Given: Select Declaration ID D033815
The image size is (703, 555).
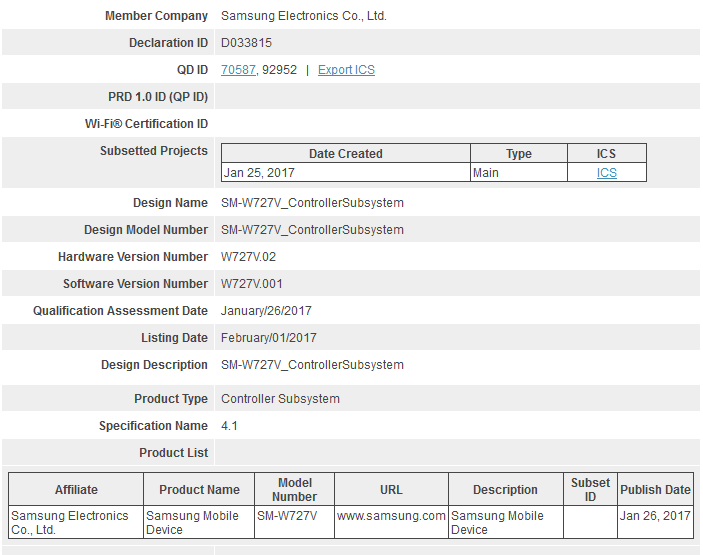Looking at the screenshot, I should 246,43.
